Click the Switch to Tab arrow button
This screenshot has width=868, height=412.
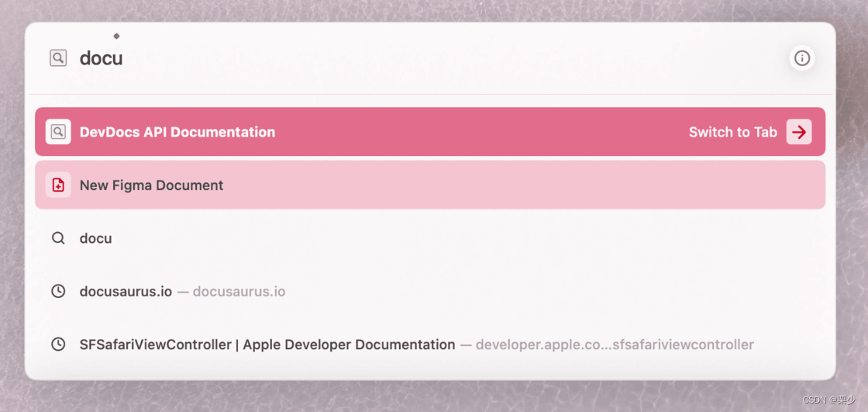tap(799, 131)
